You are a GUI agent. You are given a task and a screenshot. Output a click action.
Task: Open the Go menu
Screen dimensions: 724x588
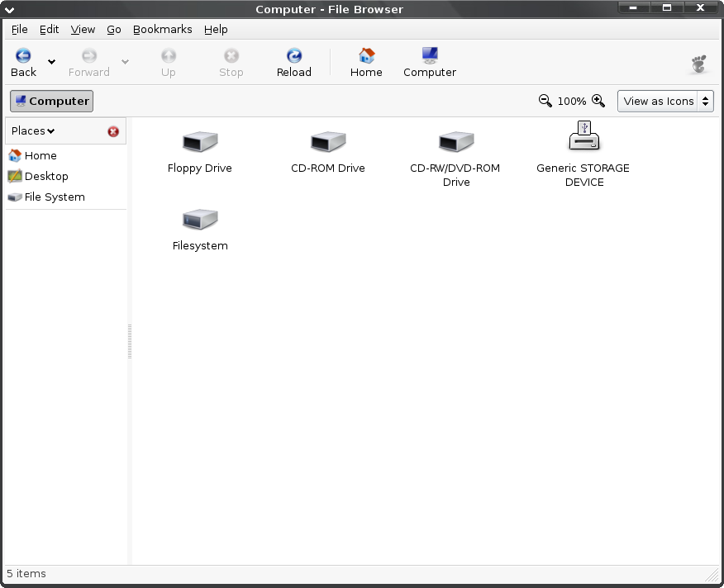[x=113, y=30]
